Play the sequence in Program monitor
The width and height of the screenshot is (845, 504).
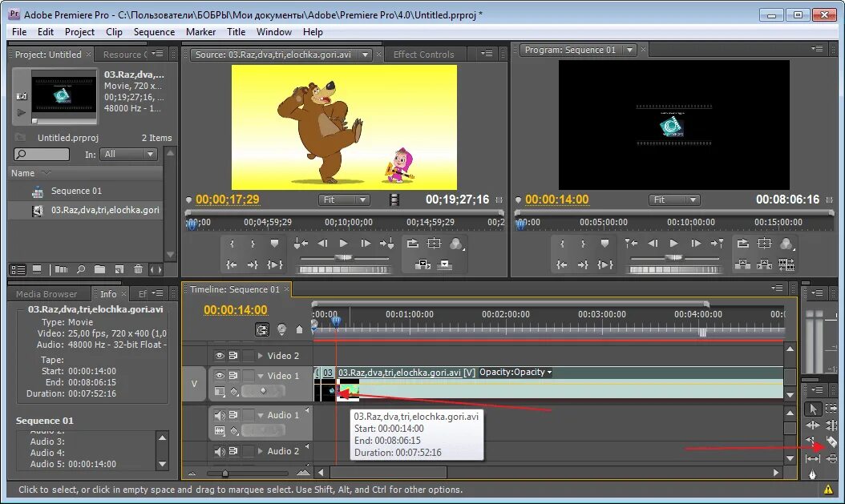673,244
